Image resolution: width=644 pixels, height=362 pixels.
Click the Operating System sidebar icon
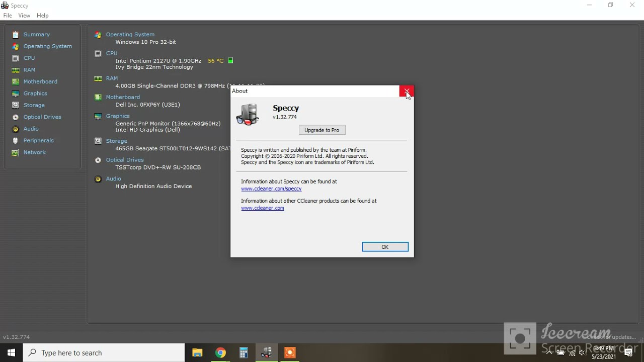point(16,46)
